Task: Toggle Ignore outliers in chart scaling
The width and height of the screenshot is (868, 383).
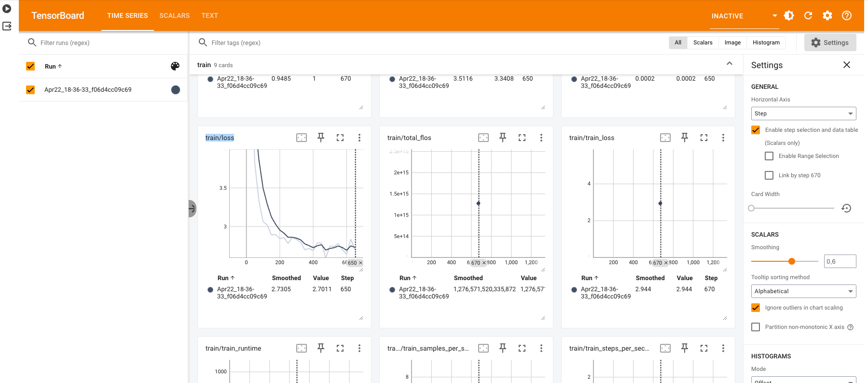Action: pyautogui.click(x=756, y=308)
